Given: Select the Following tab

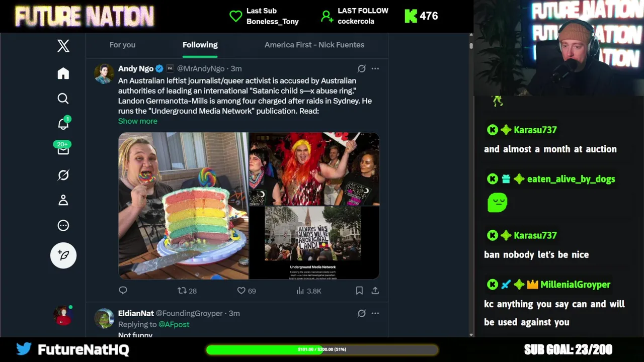Looking at the screenshot, I should (200, 45).
